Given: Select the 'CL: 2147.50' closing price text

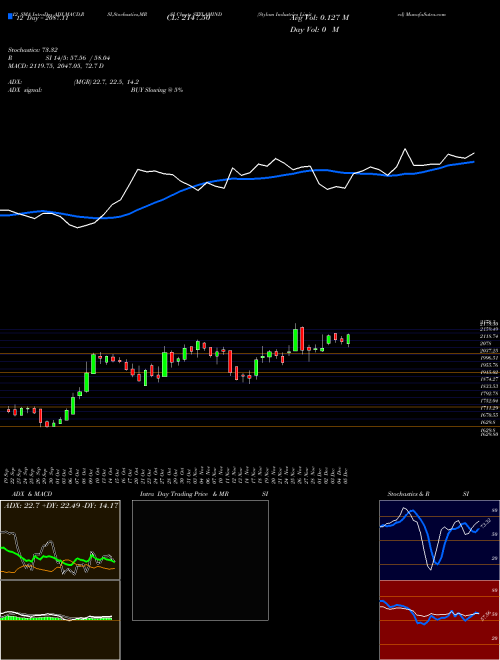Looking at the screenshot, I should pyautogui.click(x=188, y=18).
